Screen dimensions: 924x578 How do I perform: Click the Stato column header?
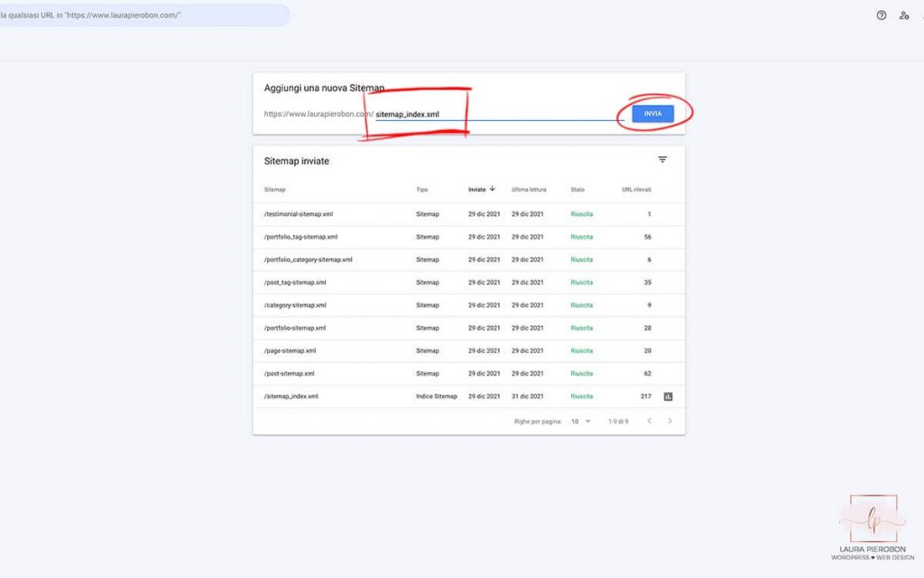pos(577,190)
